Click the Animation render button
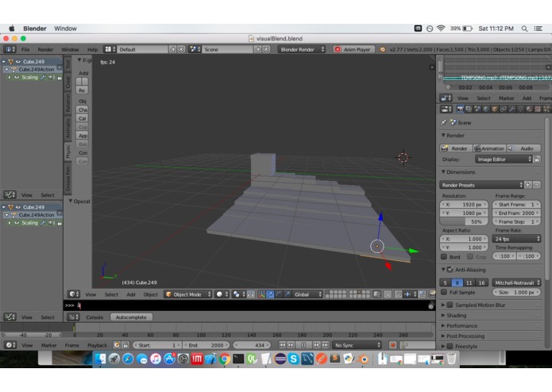The width and height of the screenshot is (552, 392). 489,148
